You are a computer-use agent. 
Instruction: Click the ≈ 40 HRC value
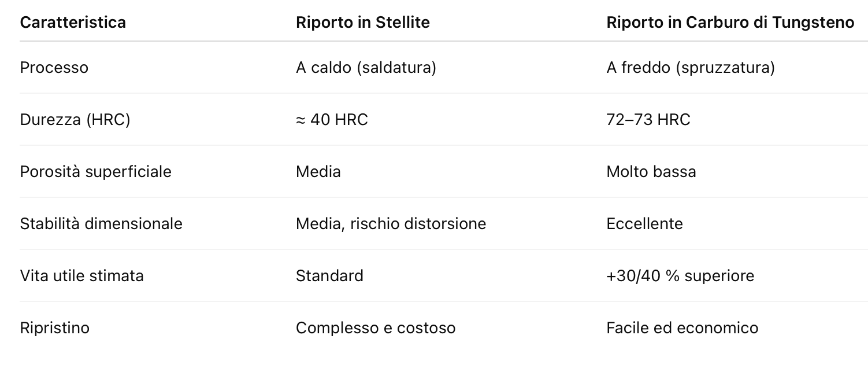pos(332,120)
